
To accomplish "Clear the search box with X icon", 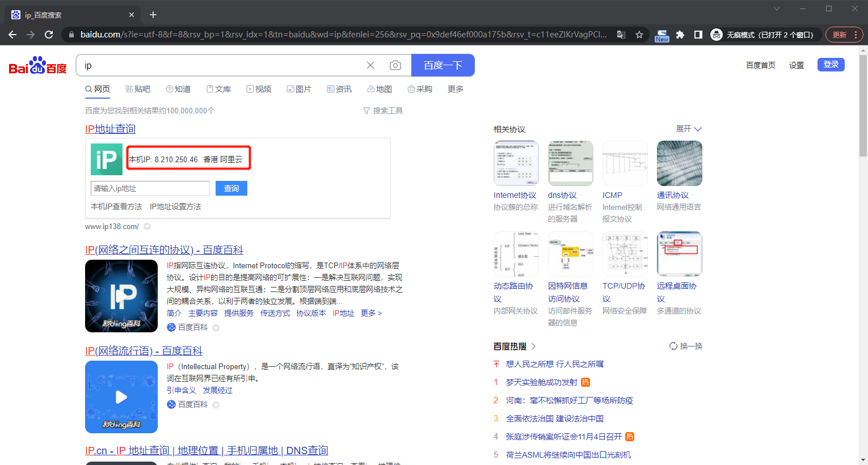I will pos(370,65).
